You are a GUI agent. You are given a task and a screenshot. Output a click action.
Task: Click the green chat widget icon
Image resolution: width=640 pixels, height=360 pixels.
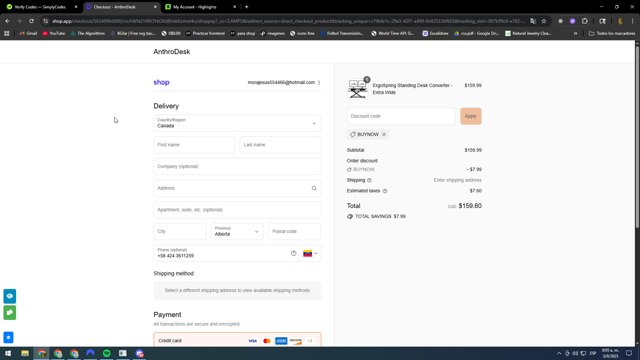tap(10, 313)
